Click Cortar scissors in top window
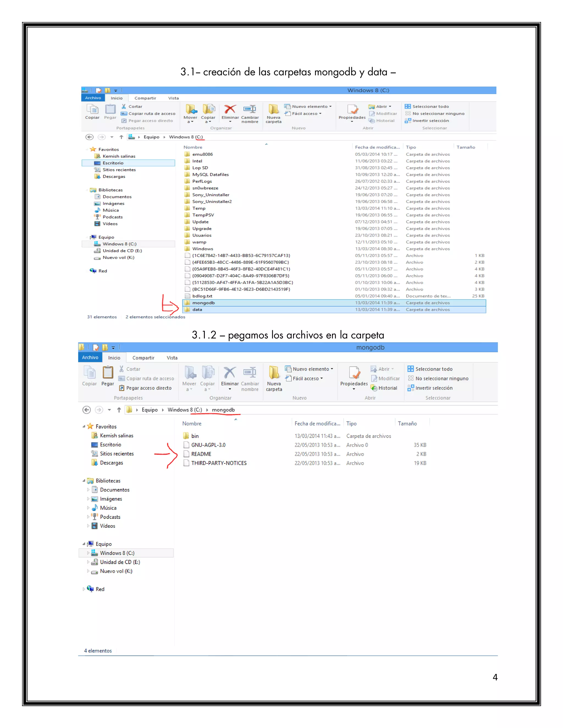The width and height of the screenshot is (563, 728). pos(124,106)
